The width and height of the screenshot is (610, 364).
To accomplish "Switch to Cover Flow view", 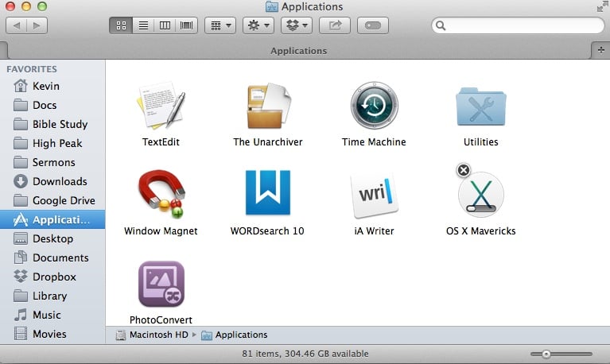I will point(186,25).
